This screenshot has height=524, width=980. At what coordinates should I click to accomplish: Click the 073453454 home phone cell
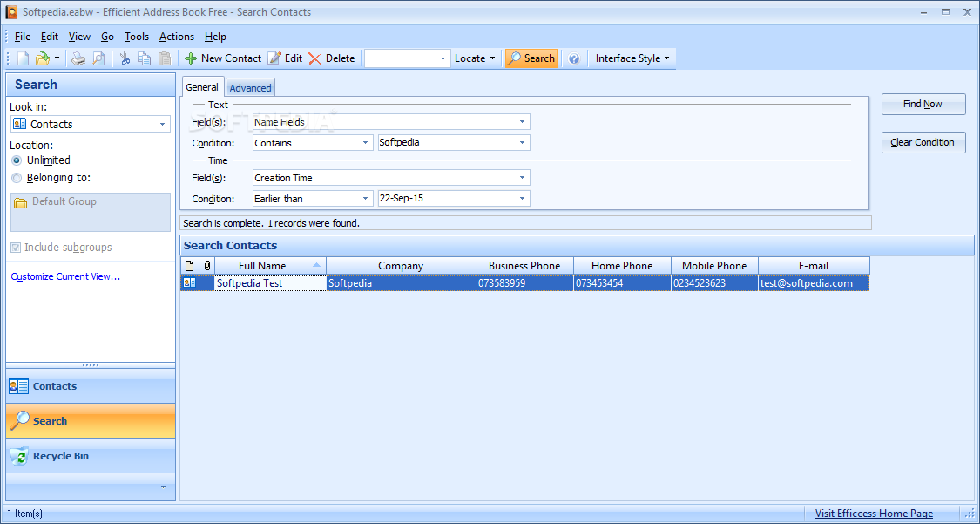pyautogui.click(x=623, y=283)
